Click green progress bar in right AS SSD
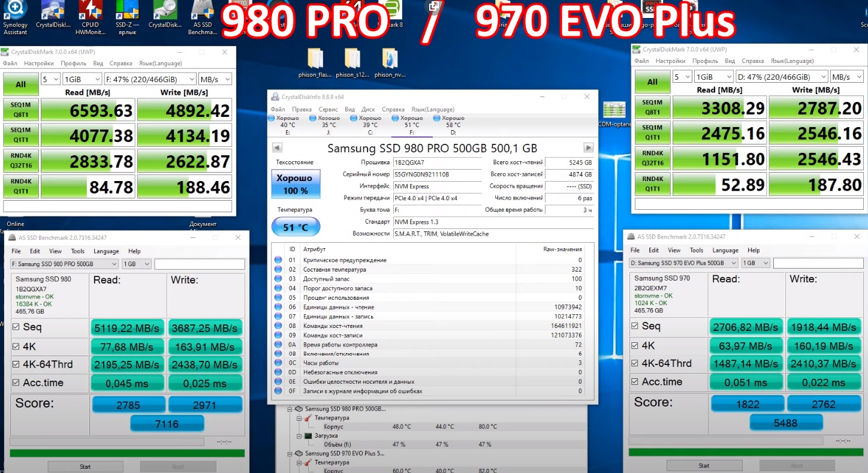The width and height of the screenshot is (868, 473). (x=746, y=452)
